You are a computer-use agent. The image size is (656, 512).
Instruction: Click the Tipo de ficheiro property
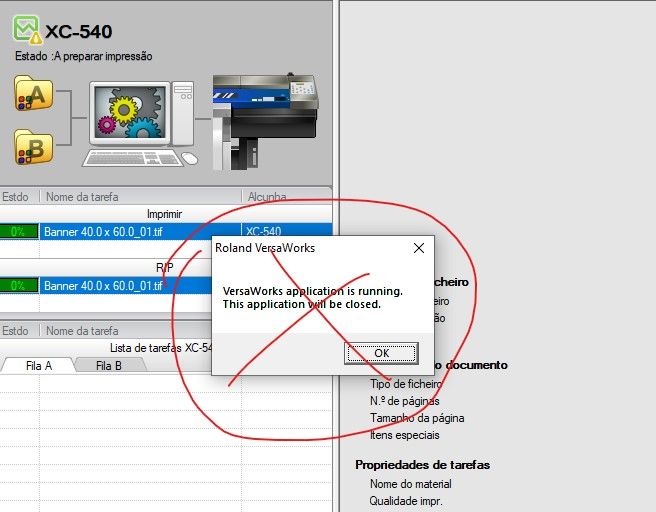click(405, 384)
